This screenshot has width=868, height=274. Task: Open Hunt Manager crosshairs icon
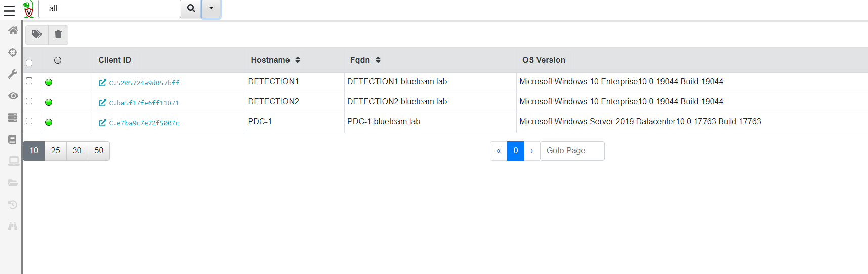pos(13,52)
